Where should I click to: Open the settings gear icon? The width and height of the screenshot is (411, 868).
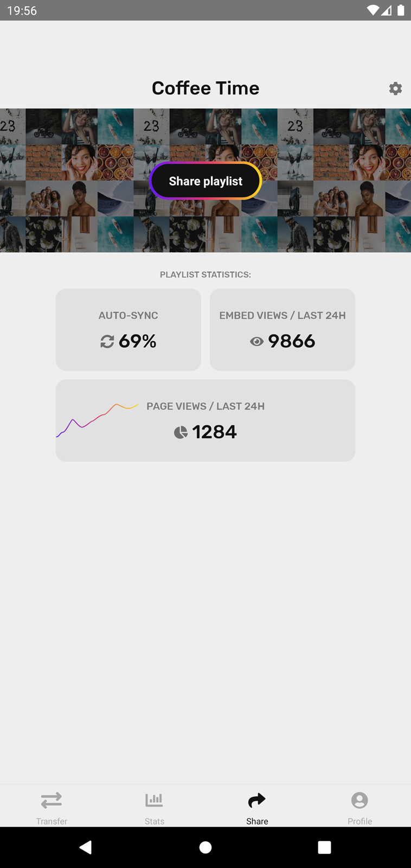pos(395,88)
